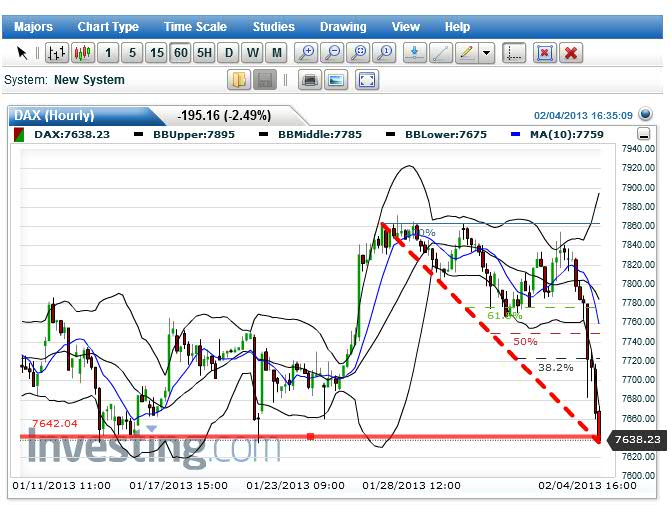Viewport: 671px width, 505px height.
Task: Set 1-minute time scale
Action: (108, 53)
